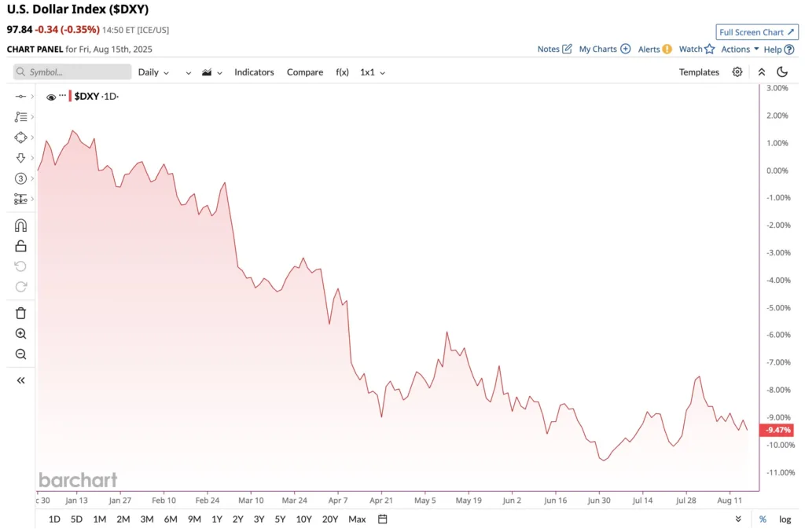Toggle log scale mode
Image resolution: width=805 pixels, height=532 pixels.
coord(785,519)
